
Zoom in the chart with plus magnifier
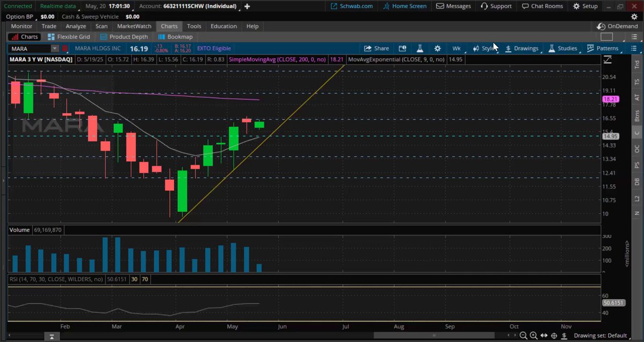pos(535,336)
